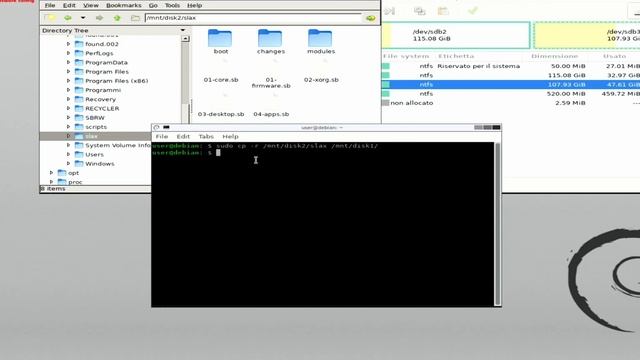The image size is (640, 360).
Task: Select the non allocato 2.59 MiB row
Action: [511, 103]
